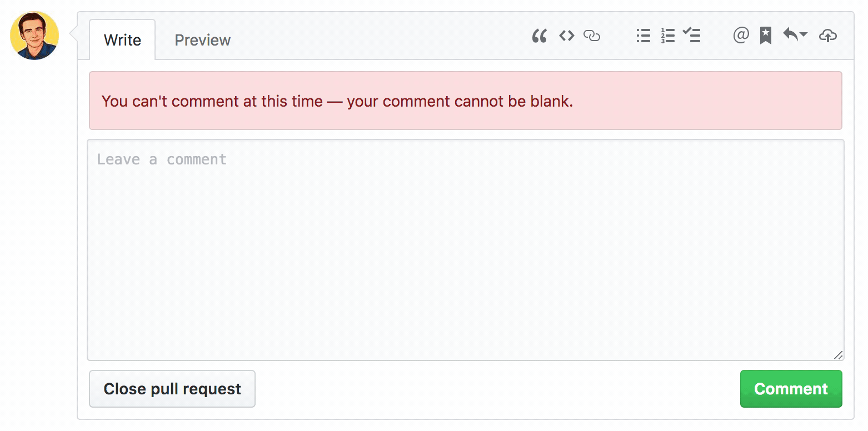Insert a task list
Image resolution: width=868 pixels, height=431 pixels.
coord(692,36)
